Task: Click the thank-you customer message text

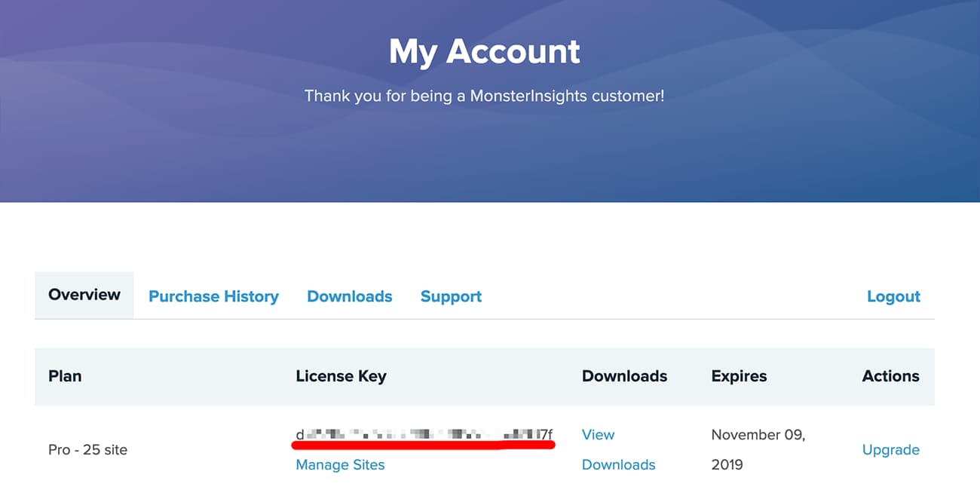Action: (x=485, y=96)
